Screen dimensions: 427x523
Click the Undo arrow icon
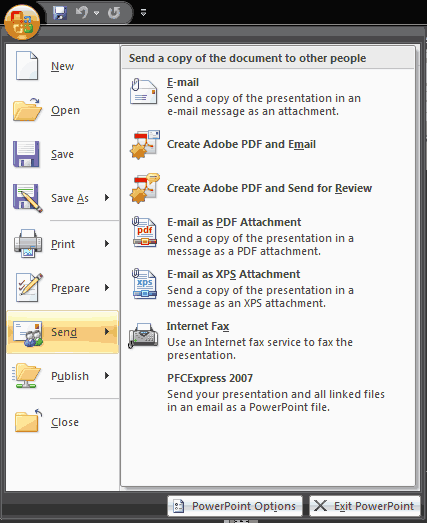coord(82,13)
